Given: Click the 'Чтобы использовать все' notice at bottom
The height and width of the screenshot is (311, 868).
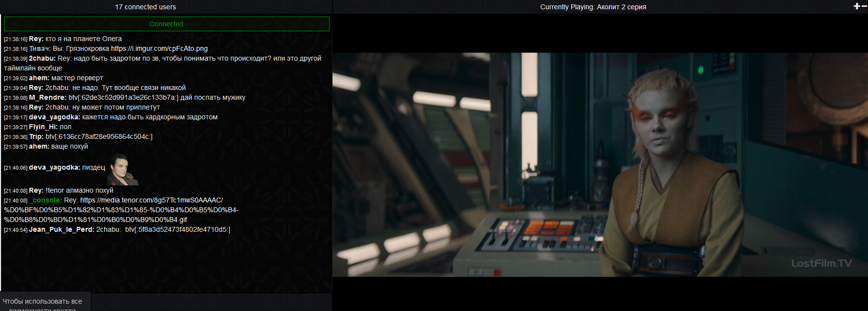Looking at the screenshot, I should [x=43, y=301].
